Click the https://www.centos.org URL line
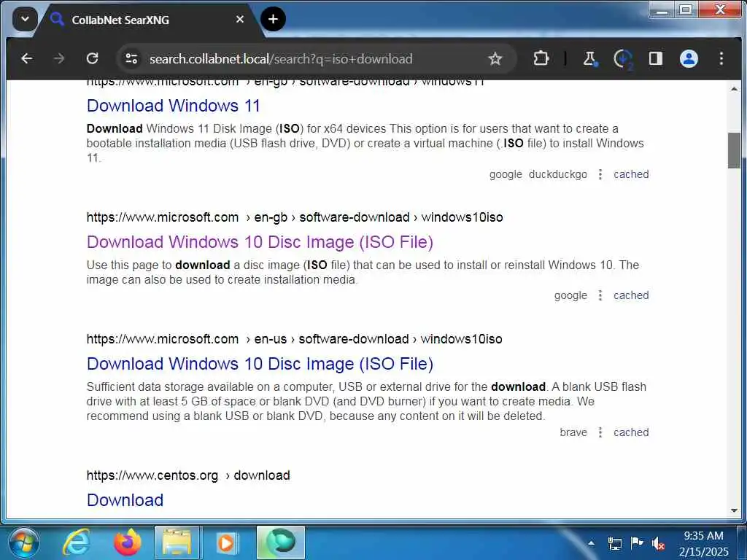This screenshot has height=560, width=747. point(188,475)
